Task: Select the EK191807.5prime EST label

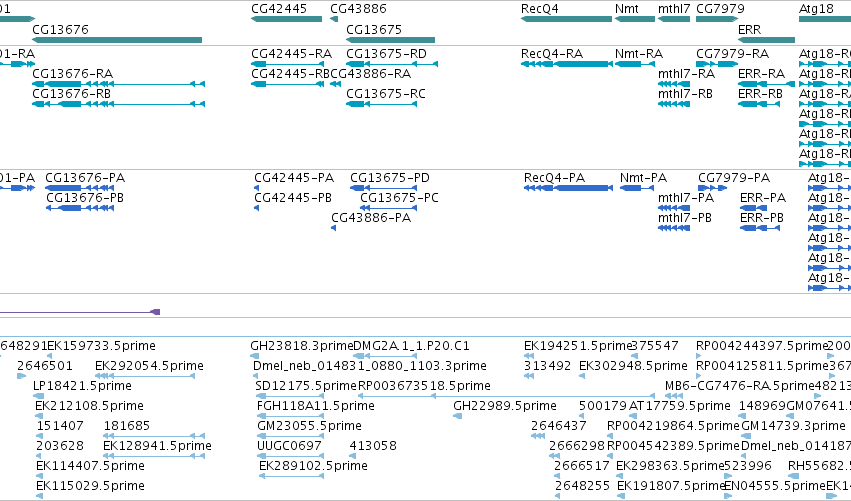Action: click(671, 486)
